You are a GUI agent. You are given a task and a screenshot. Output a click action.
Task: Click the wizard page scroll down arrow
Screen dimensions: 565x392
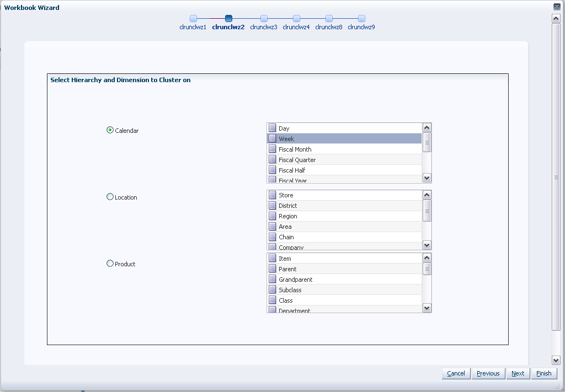tap(556, 360)
